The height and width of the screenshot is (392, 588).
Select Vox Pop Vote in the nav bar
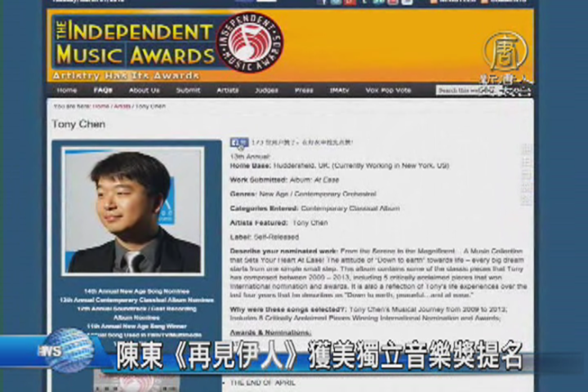(x=388, y=90)
